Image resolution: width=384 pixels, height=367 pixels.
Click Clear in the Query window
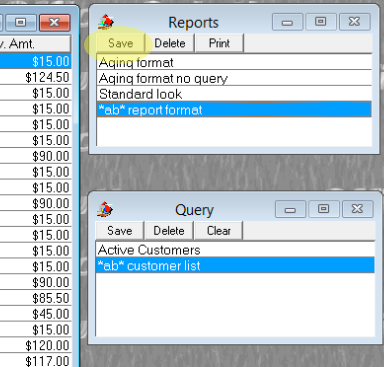click(218, 231)
